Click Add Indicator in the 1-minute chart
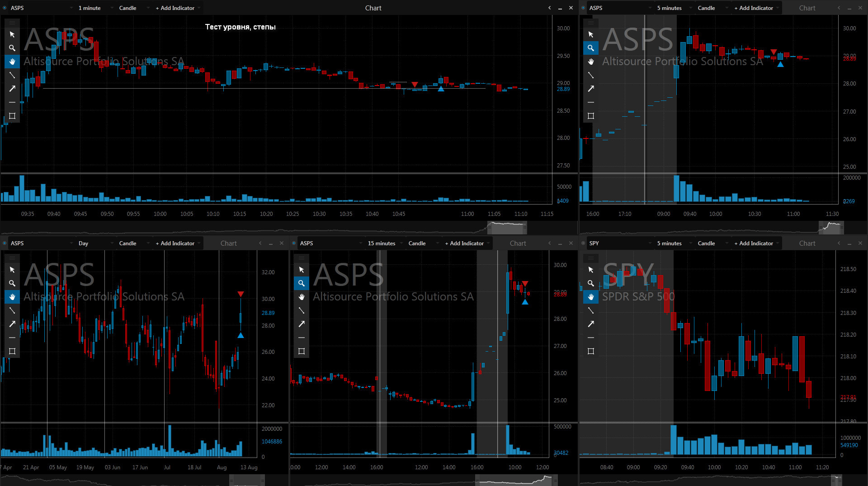The image size is (868, 486). click(x=177, y=8)
